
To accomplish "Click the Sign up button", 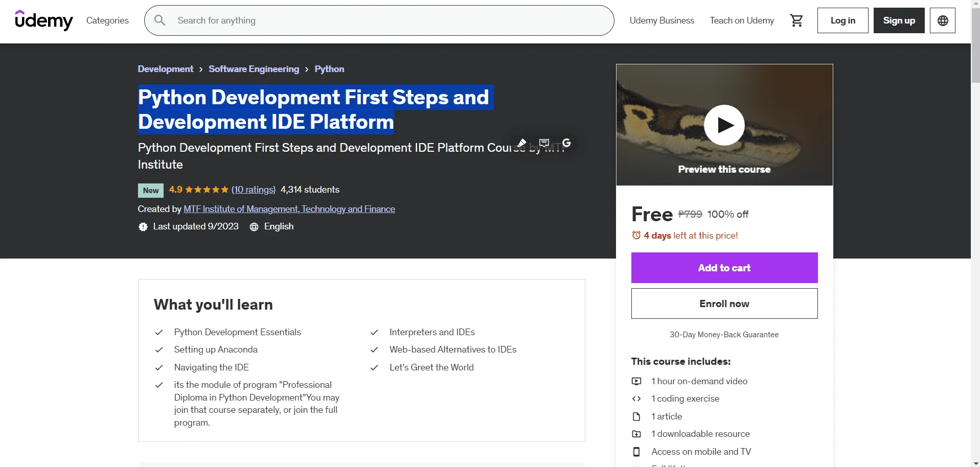I will coord(899,20).
